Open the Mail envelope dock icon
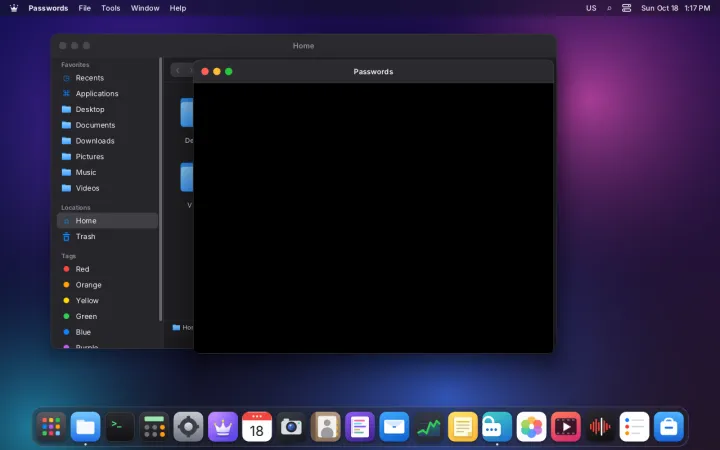The width and height of the screenshot is (720, 450). 394,427
